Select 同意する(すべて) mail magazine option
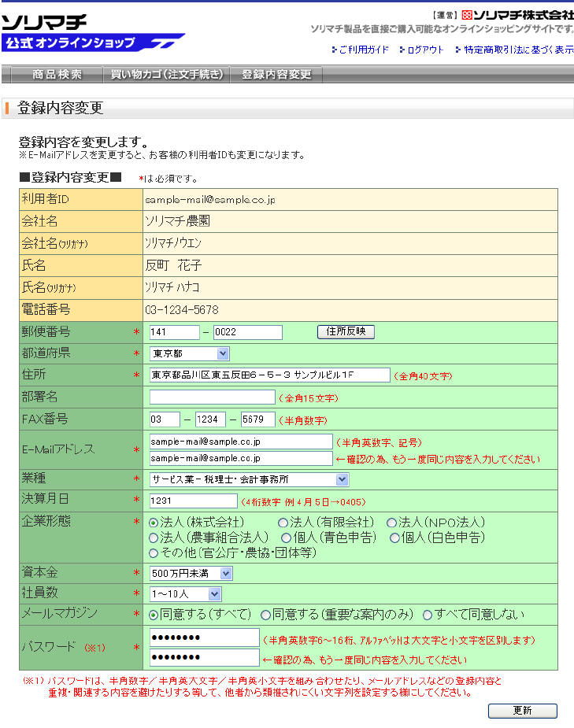 coord(154,615)
